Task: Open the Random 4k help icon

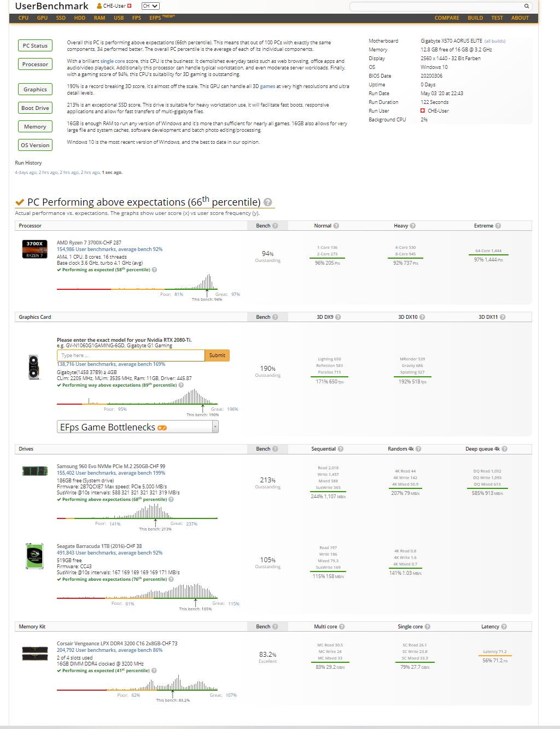Action: pos(418,449)
